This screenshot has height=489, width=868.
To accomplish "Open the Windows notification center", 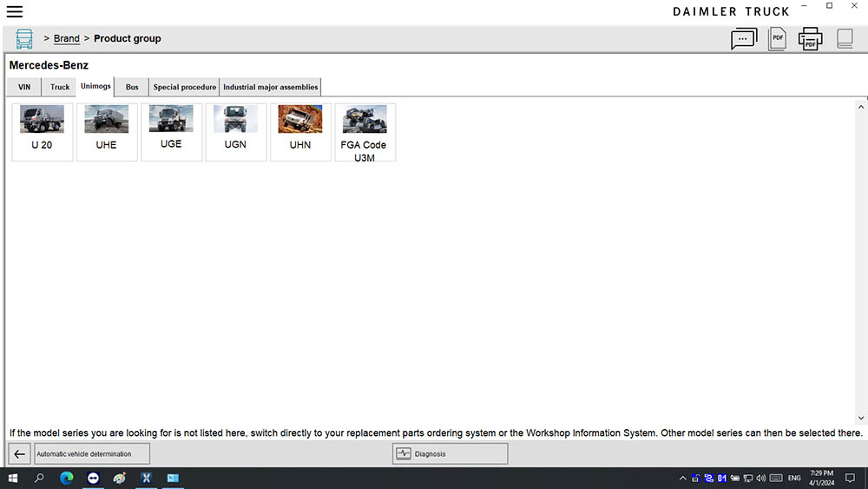I will 851,479.
